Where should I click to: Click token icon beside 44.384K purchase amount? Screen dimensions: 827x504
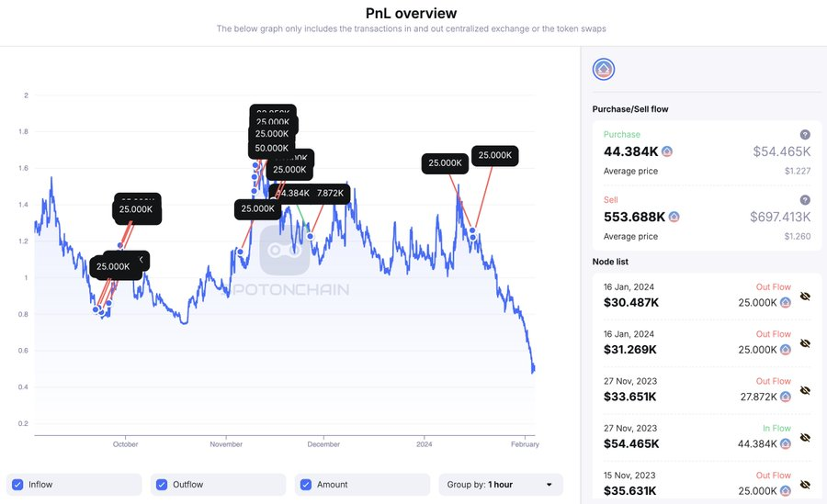(x=667, y=151)
